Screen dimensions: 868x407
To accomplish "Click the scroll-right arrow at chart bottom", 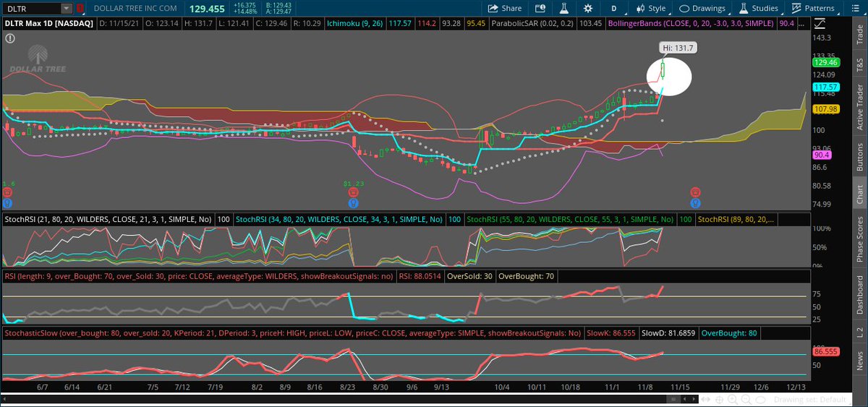I will 694,399.
